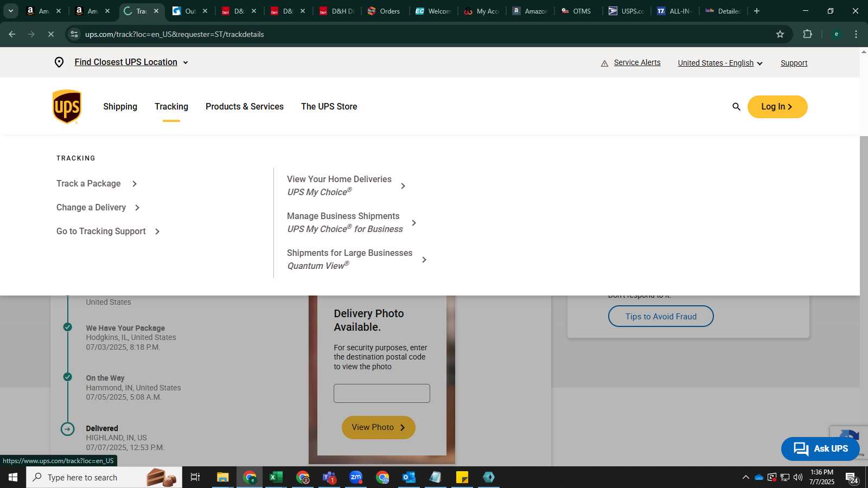Show hidden system tray icons

pyautogui.click(x=745, y=477)
